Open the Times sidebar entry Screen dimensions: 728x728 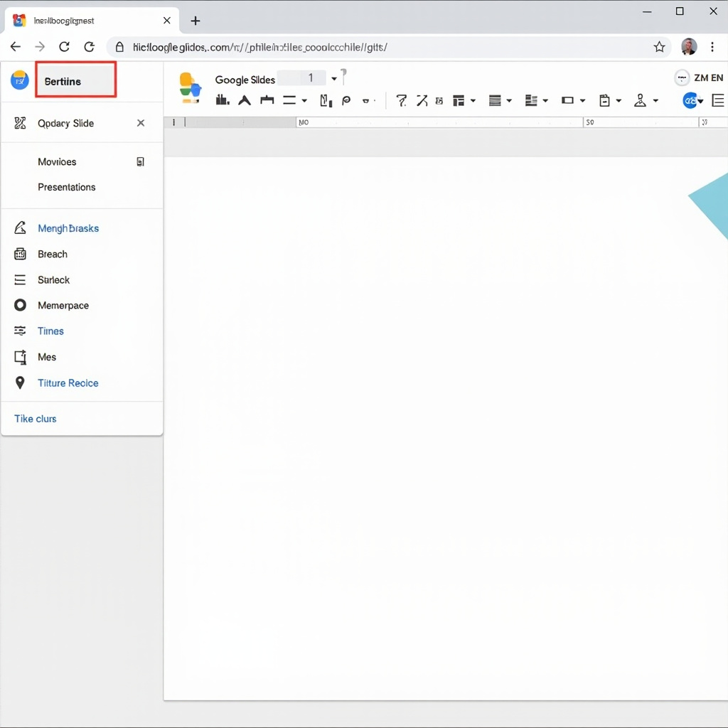[x=50, y=331]
